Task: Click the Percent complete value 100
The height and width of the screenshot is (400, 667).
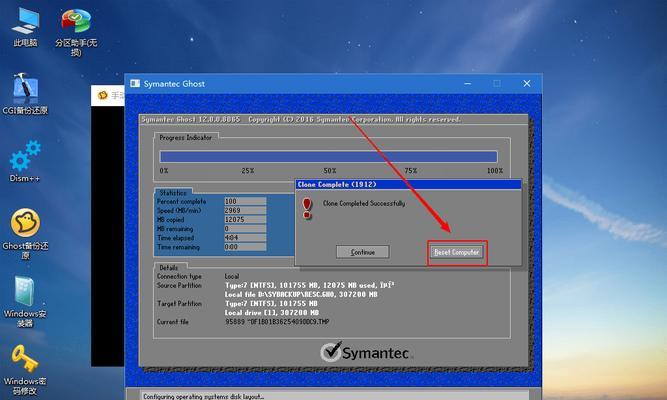Action: coord(245,201)
